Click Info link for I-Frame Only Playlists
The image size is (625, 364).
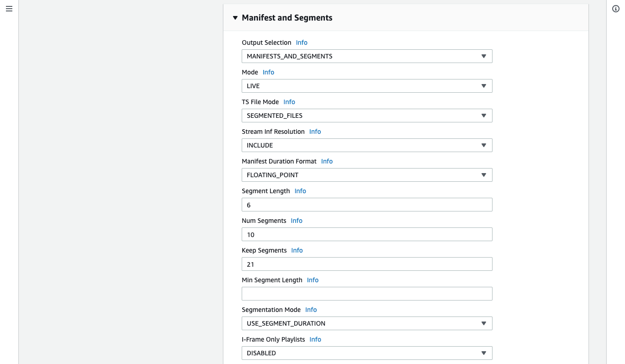pyautogui.click(x=315, y=339)
